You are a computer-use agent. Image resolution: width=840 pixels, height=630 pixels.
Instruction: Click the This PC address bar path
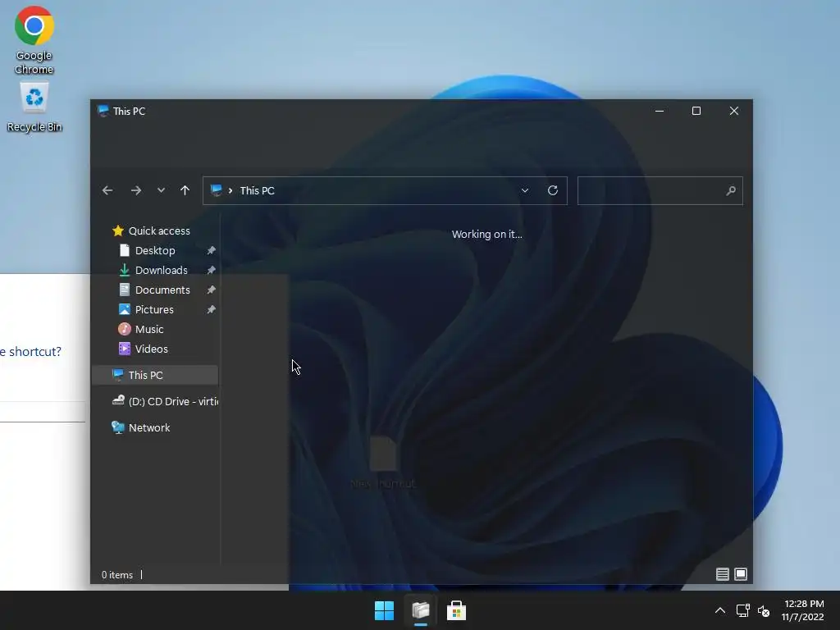click(x=257, y=190)
